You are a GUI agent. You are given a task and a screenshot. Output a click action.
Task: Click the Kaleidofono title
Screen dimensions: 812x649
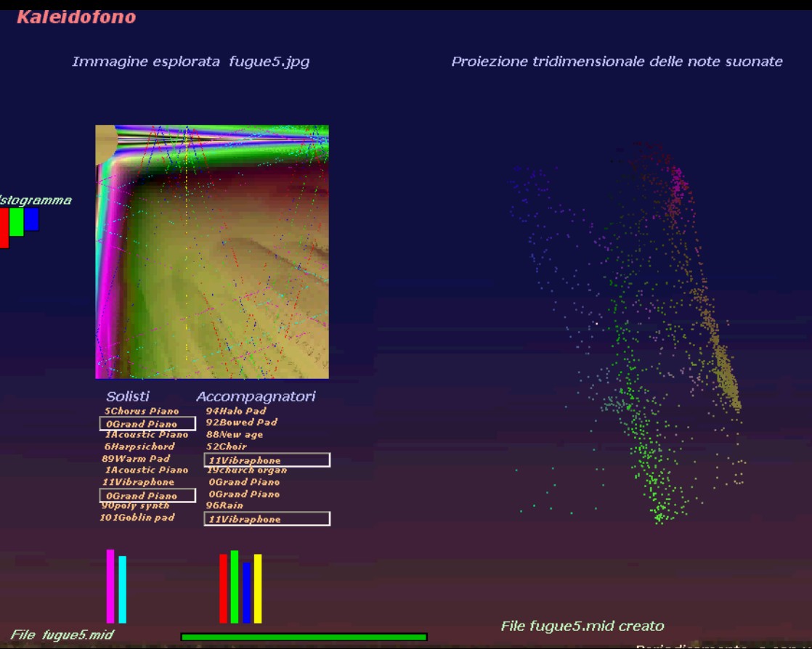click(76, 17)
